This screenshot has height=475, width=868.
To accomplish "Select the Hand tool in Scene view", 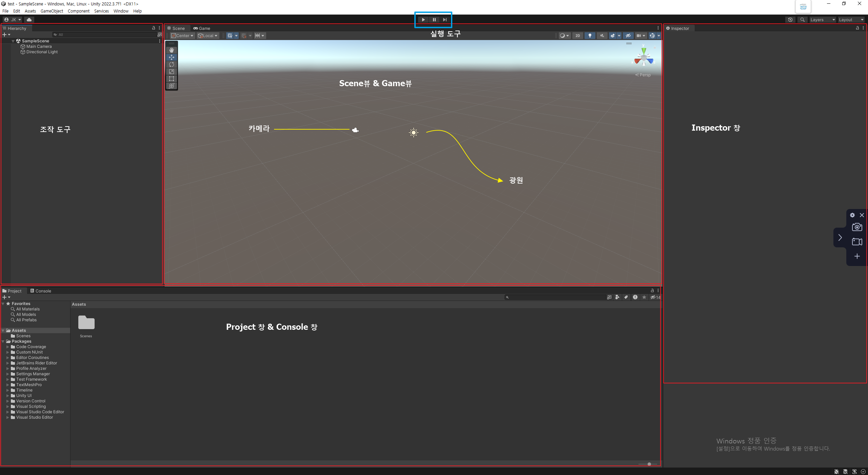I will pyautogui.click(x=172, y=50).
